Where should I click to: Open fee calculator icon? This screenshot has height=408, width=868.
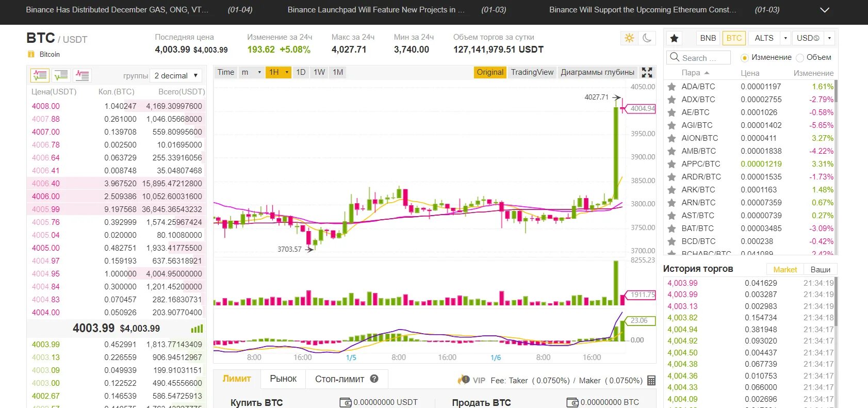(651, 381)
